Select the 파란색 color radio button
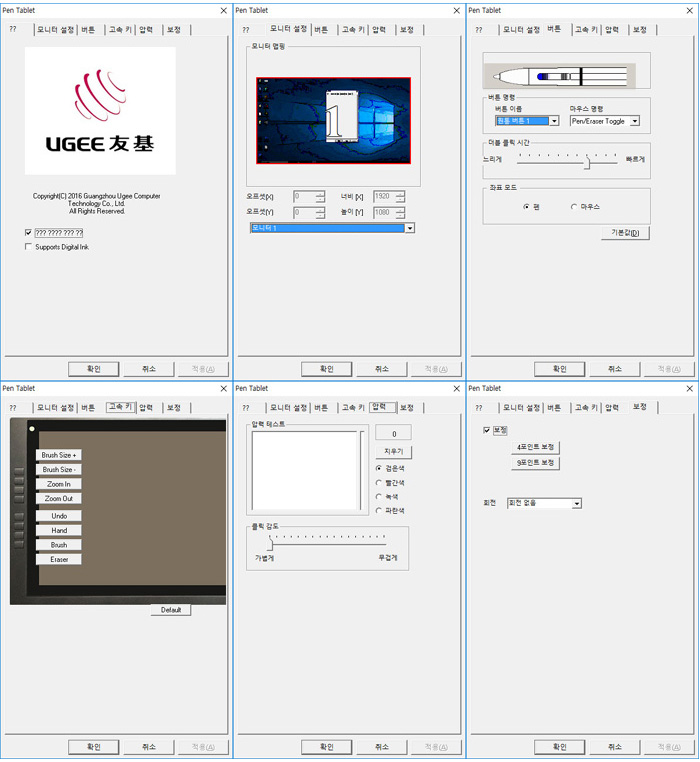 (379, 511)
